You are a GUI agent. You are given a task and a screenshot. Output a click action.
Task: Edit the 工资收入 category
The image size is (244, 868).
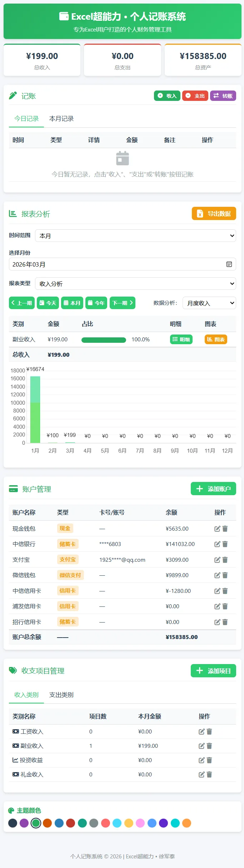click(x=201, y=732)
